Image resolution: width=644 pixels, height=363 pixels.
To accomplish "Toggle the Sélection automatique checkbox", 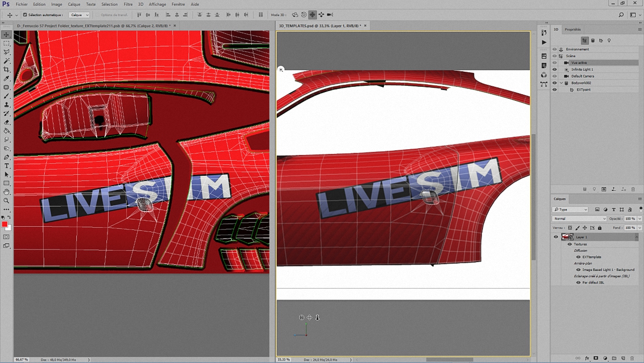I will [x=25, y=15].
